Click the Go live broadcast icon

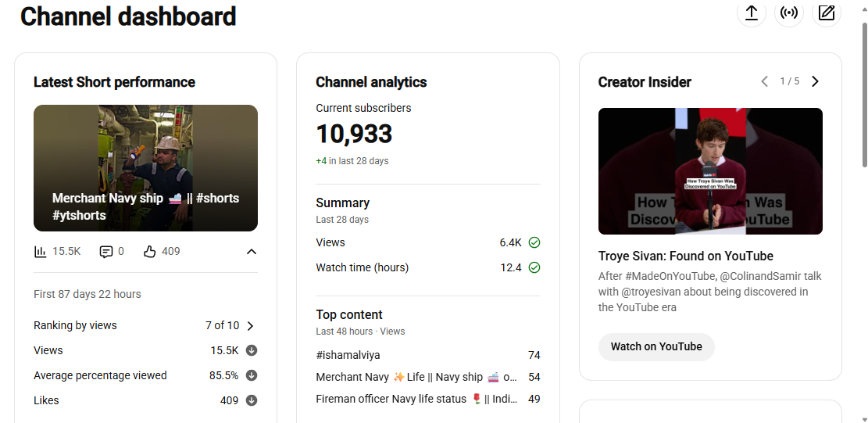[x=789, y=13]
